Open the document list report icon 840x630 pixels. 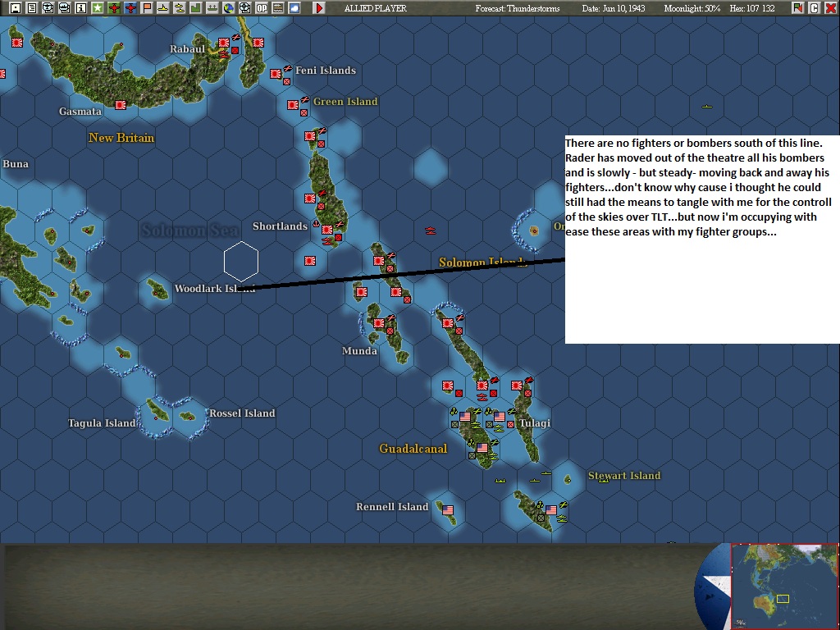click(x=32, y=8)
